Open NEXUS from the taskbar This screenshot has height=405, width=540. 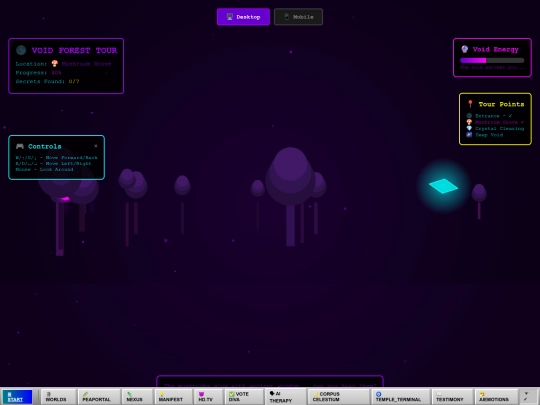(x=137, y=397)
